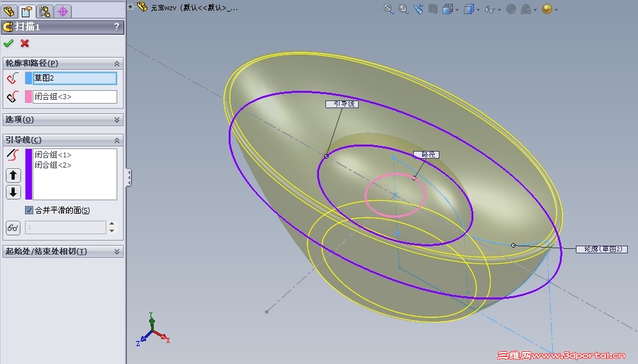
Task: Click the XYZ coordinate triad
Action: click(152, 329)
